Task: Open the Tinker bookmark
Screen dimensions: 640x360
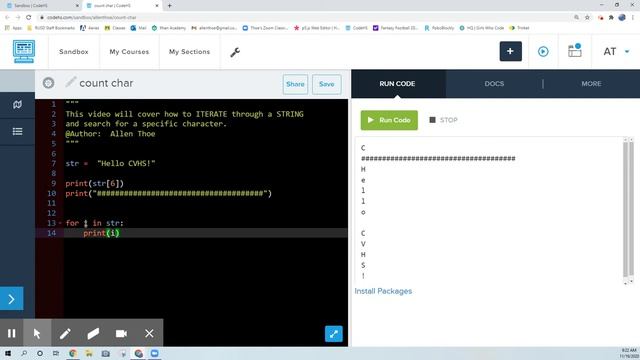Action: (519, 28)
